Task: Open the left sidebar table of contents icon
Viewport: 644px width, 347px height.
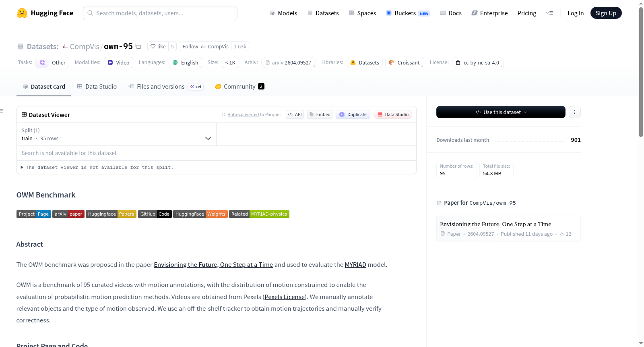Action: pyautogui.click(x=2, y=111)
